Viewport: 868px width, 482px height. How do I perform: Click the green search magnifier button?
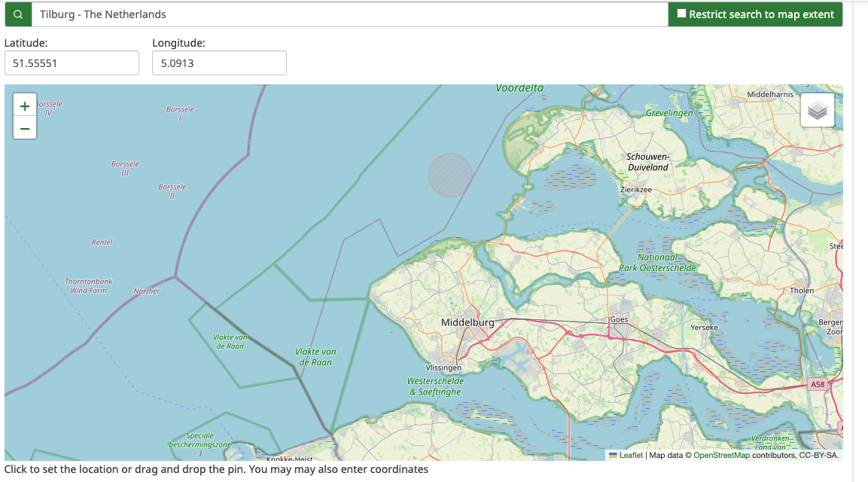pos(18,14)
